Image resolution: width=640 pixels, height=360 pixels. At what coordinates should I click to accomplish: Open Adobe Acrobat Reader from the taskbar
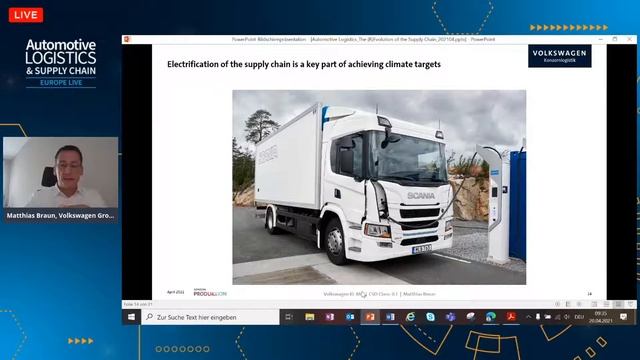511,317
